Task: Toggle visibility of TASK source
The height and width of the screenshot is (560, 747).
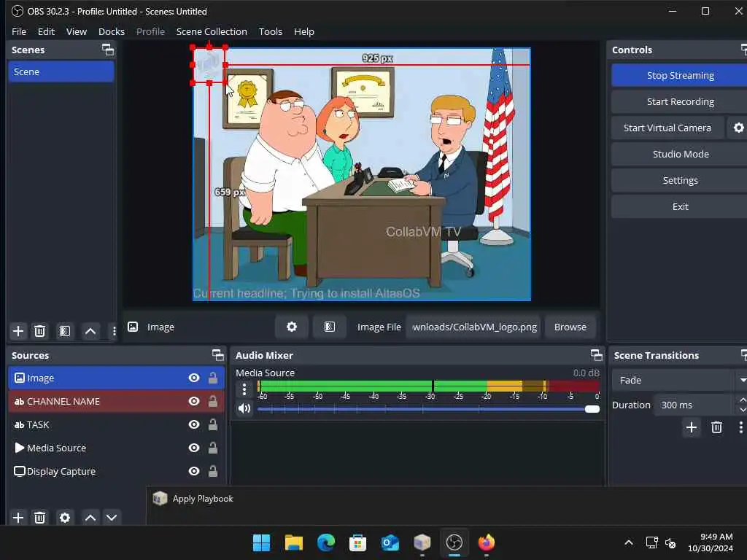Action: tap(194, 424)
